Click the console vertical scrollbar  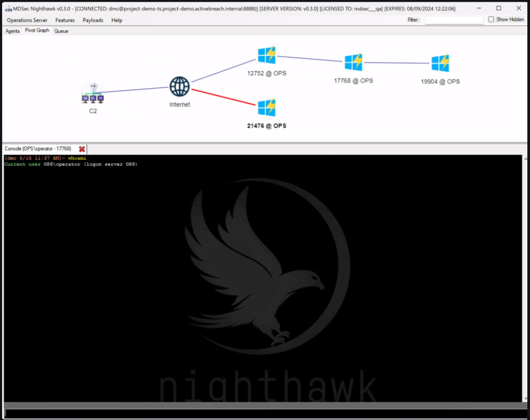tap(525, 279)
